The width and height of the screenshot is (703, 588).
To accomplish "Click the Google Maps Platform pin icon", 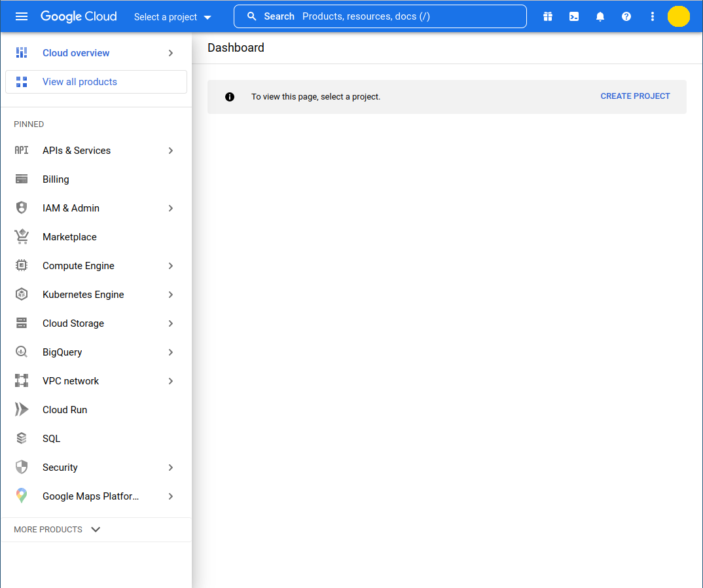I will coord(22,496).
